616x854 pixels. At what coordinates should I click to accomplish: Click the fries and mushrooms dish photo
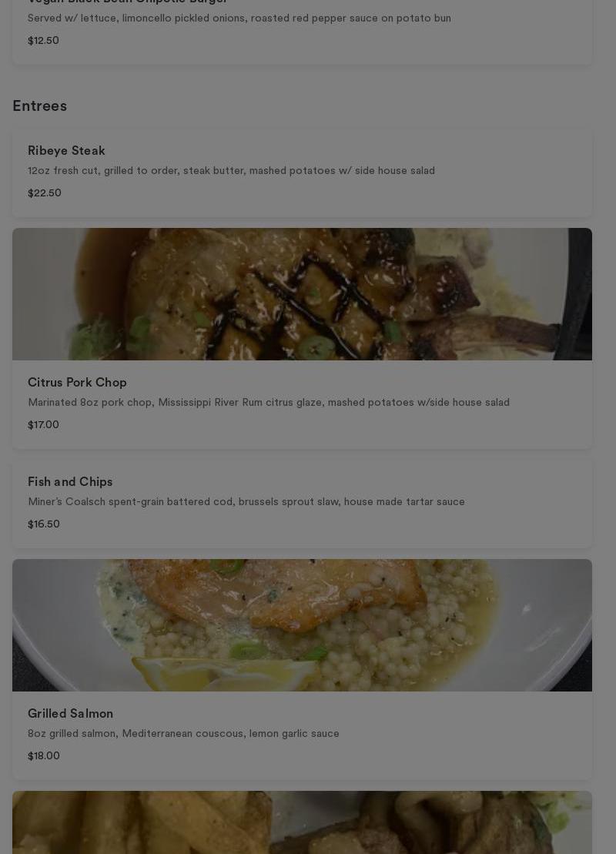click(x=302, y=822)
